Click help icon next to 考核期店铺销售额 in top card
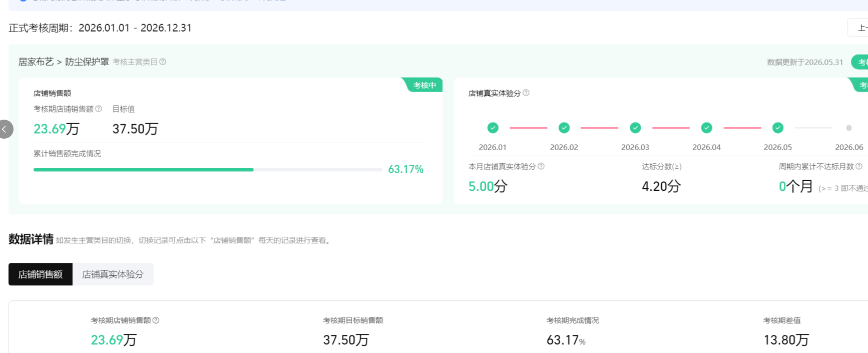The width and height of the screenshot is (868, 353). click(99, 109)
